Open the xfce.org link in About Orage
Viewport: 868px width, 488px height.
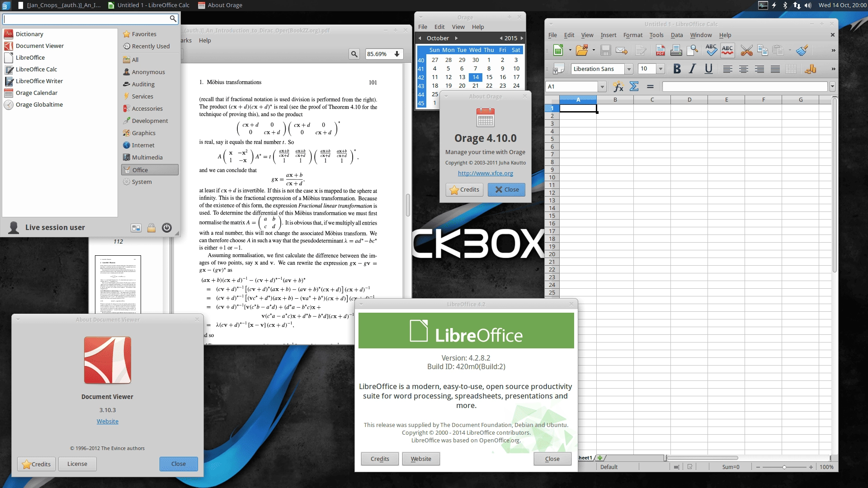point(485,174)
